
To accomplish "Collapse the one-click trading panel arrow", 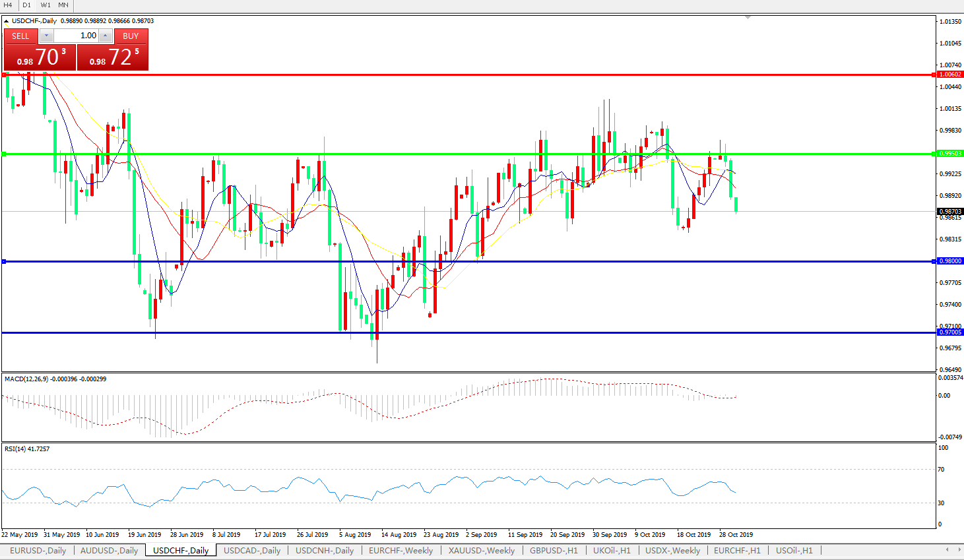I will [x=7, y=21].
